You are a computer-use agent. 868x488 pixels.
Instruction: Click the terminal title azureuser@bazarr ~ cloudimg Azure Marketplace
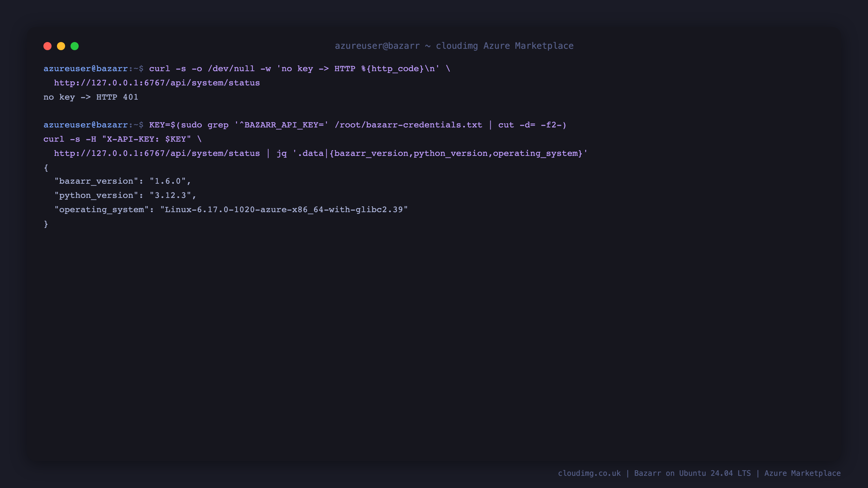click(x=454, y=46)
